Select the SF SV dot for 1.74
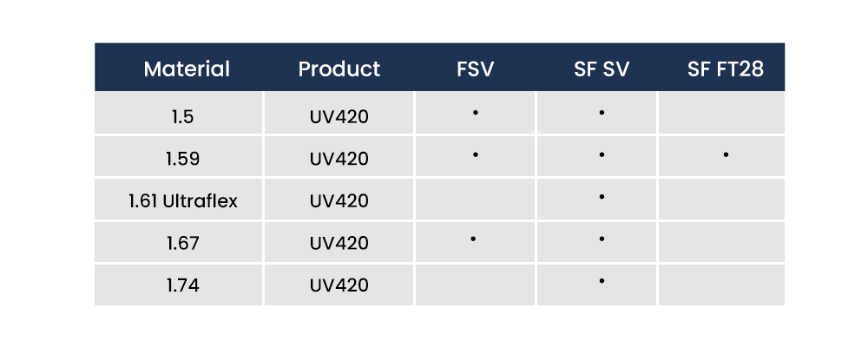 pyautogui.click(x=601, y=281)
